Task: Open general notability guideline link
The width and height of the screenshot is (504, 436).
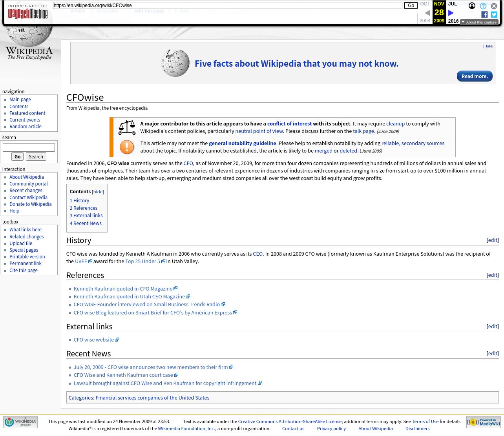Action: click(243, 144)
